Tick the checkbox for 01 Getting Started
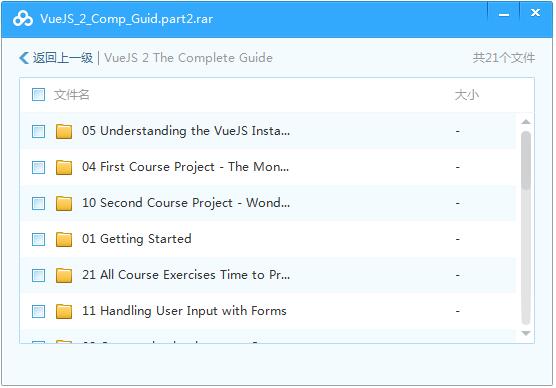 click(38, 239)
